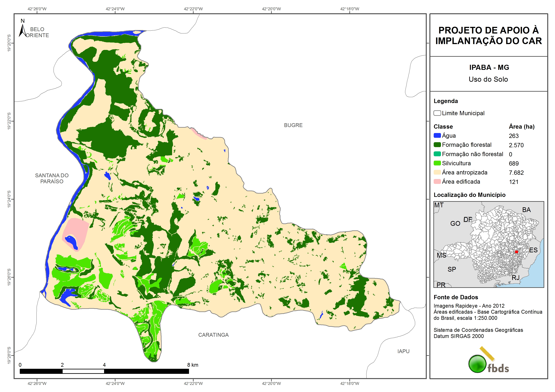Click the map scale bar
This screenshot has height=392, width=555.
point(104,371)
